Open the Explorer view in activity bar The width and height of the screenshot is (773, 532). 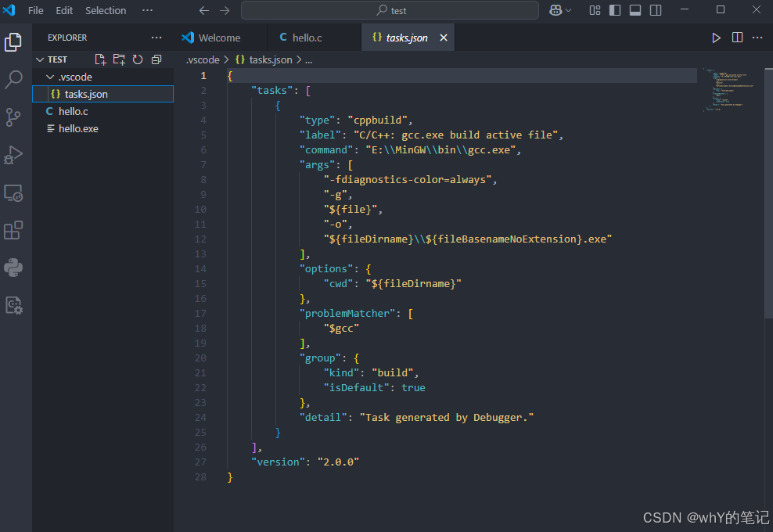13,42
